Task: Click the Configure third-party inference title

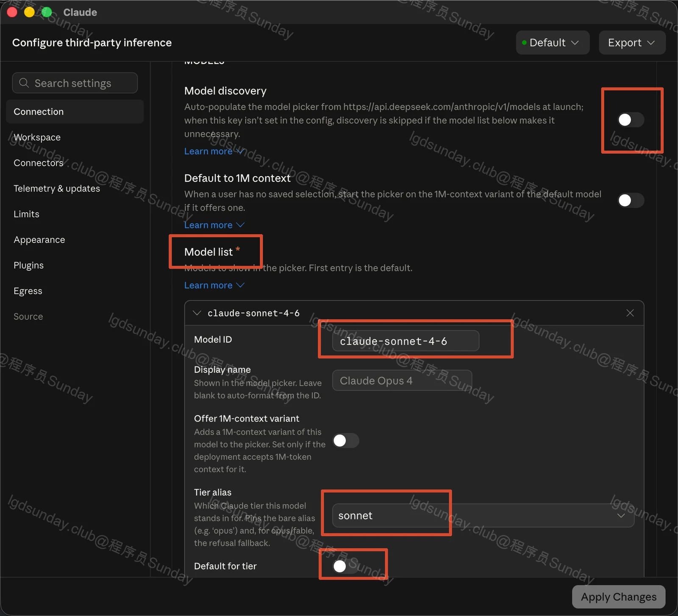Action: coord(92,43)
